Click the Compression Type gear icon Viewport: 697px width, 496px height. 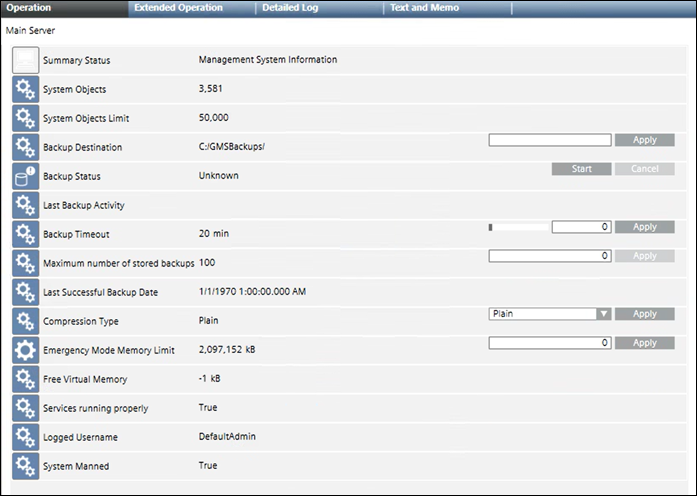tap(25, 321)
